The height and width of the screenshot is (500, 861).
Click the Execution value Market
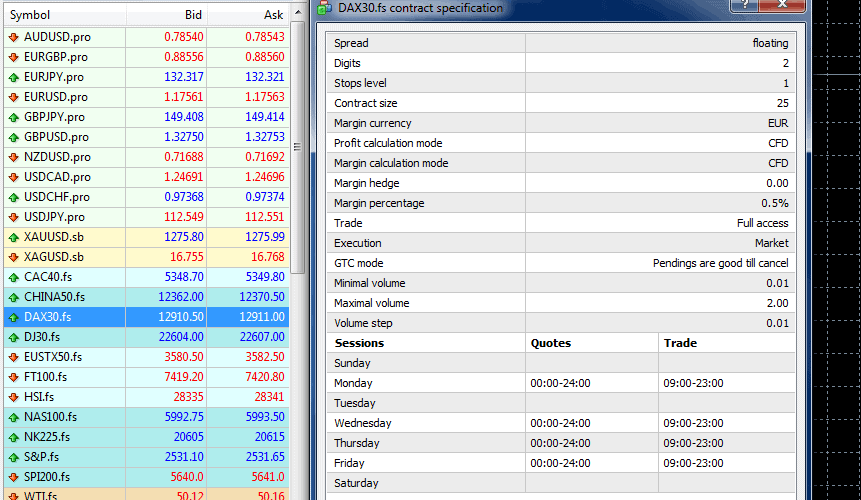click(771, 244)
